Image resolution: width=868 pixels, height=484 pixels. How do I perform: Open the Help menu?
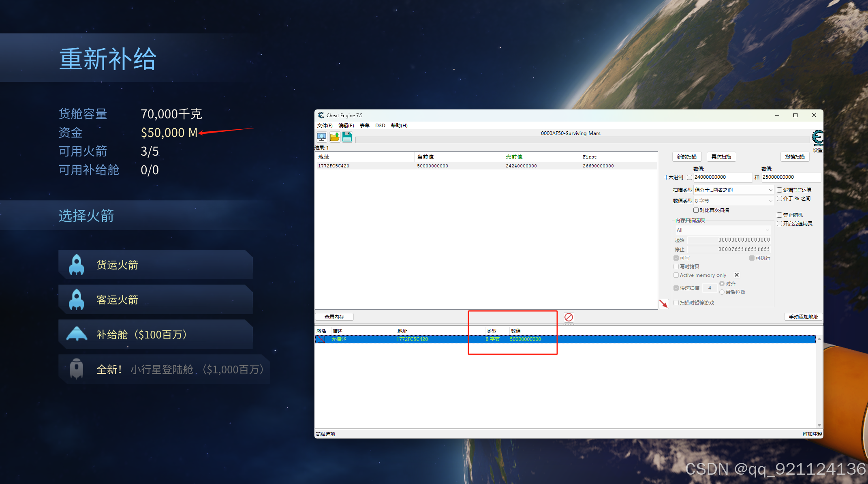tap(399, 126)
